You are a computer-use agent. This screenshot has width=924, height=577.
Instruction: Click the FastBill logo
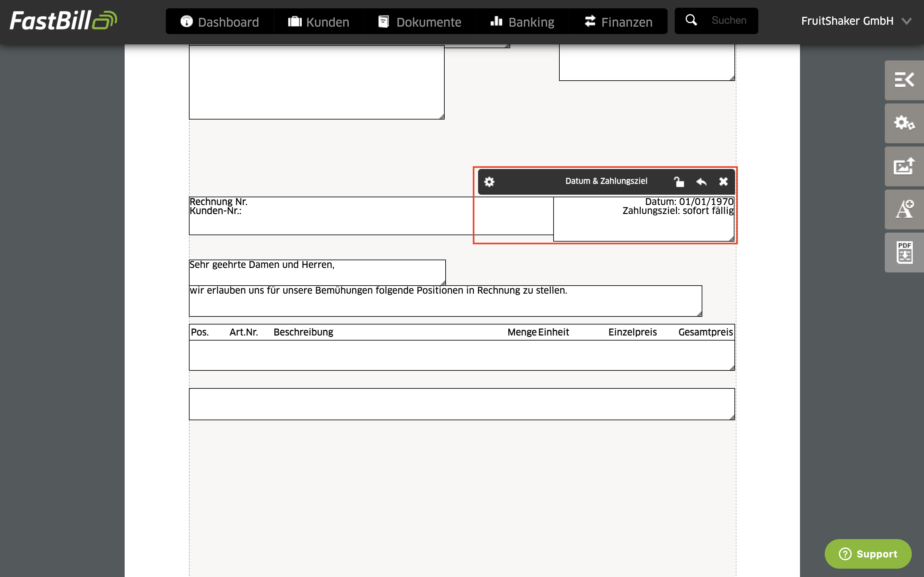(63, 21)
